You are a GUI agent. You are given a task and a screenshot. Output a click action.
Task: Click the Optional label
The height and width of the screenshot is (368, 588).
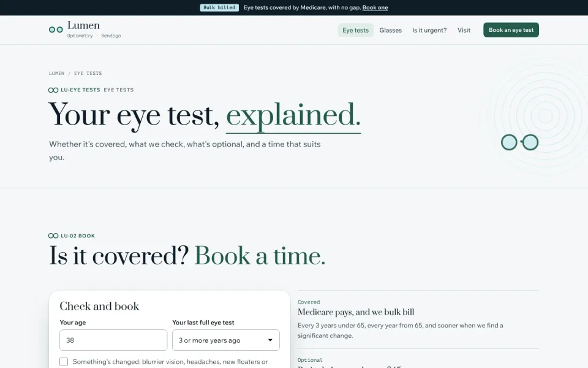(310, 360)
